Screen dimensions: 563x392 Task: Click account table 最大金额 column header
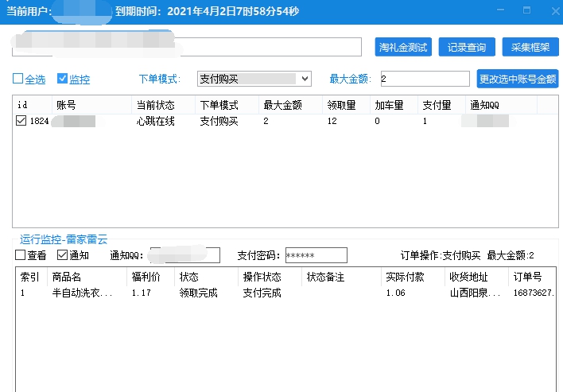coord(290,105)
